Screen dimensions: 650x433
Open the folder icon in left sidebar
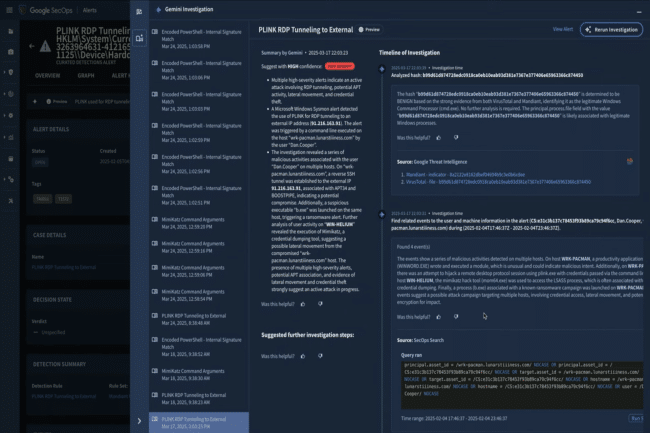pos(11,31)
